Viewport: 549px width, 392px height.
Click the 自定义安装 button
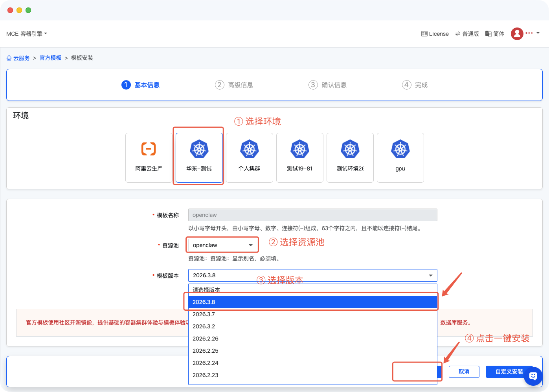tap(509, 372)
